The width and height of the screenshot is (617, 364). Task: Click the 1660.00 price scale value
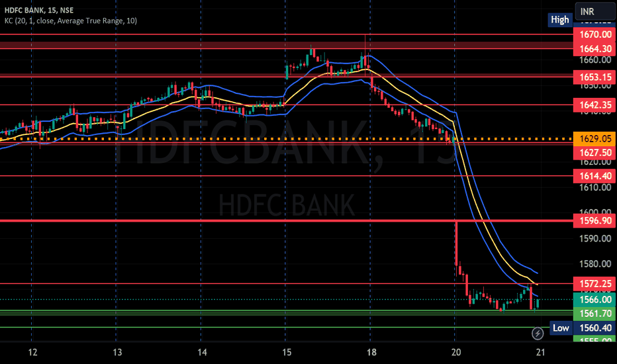pyautogui.click(x=595, y=60)
